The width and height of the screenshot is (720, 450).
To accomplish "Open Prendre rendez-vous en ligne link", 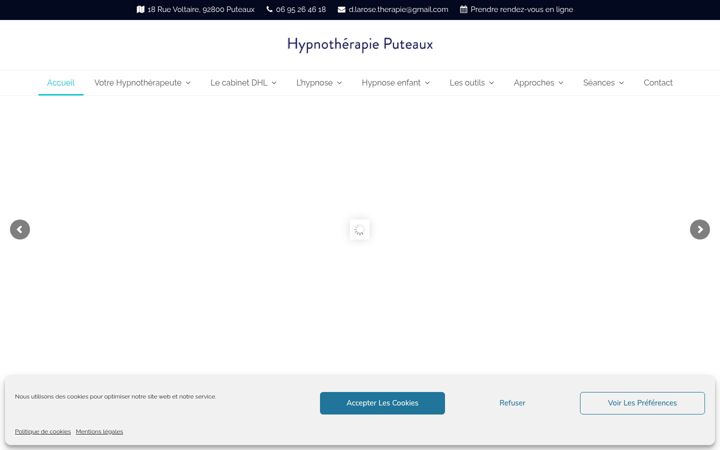I will [522, 10].
